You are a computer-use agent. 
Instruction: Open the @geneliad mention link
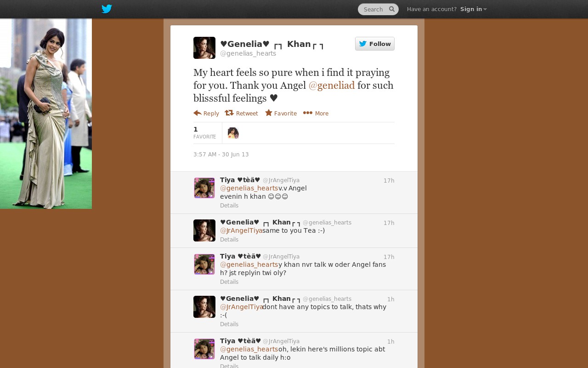click(x=332, y=85)
